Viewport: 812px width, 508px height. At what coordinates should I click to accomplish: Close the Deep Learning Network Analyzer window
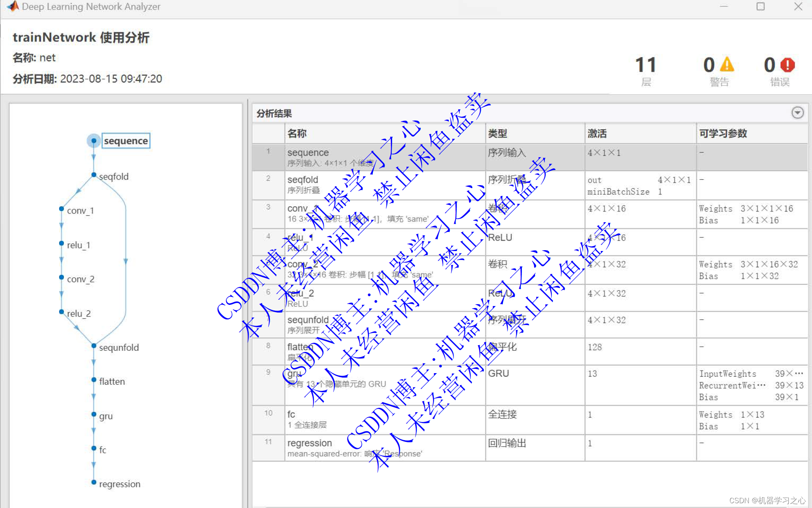(x=798, y=6)
